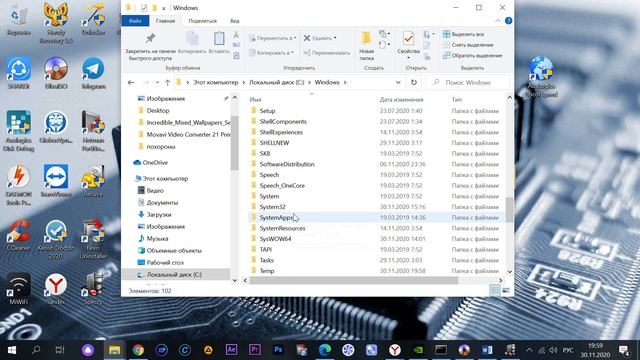Sort by Date modified column header
This screenshot has height=360, width=640.
coord(401,100)
